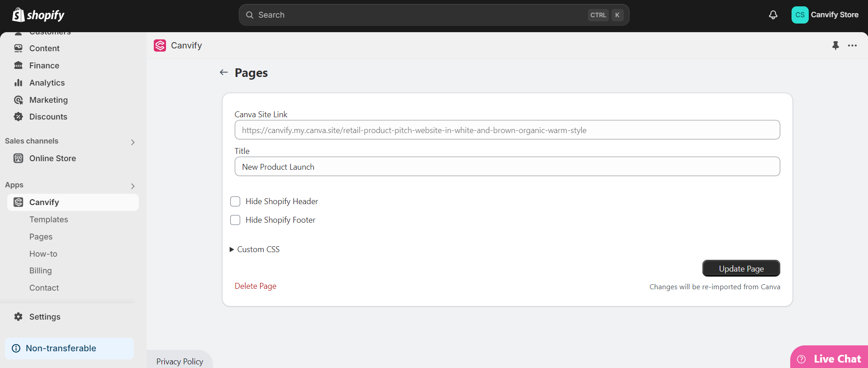
Task: Click the Canvify icon in the sidebar
Action: coord(18,202)
